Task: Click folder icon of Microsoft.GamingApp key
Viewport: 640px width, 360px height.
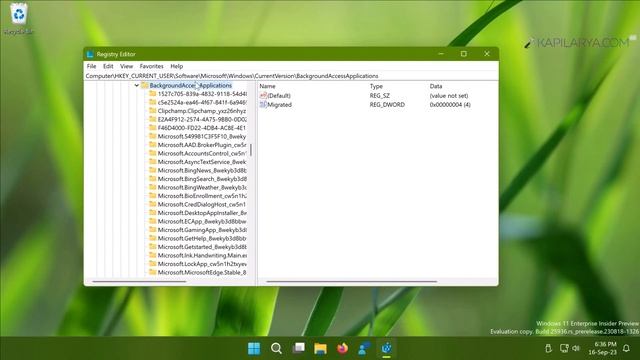Action: click(x=153, y=230)
